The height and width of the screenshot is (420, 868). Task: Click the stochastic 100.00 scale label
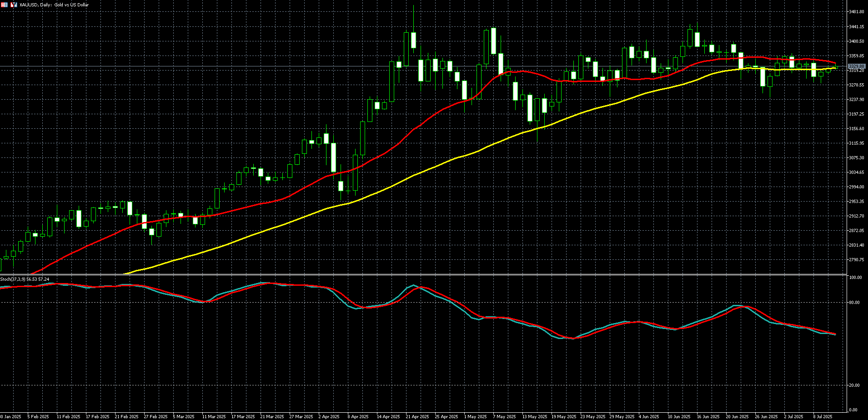pos(855,278)
